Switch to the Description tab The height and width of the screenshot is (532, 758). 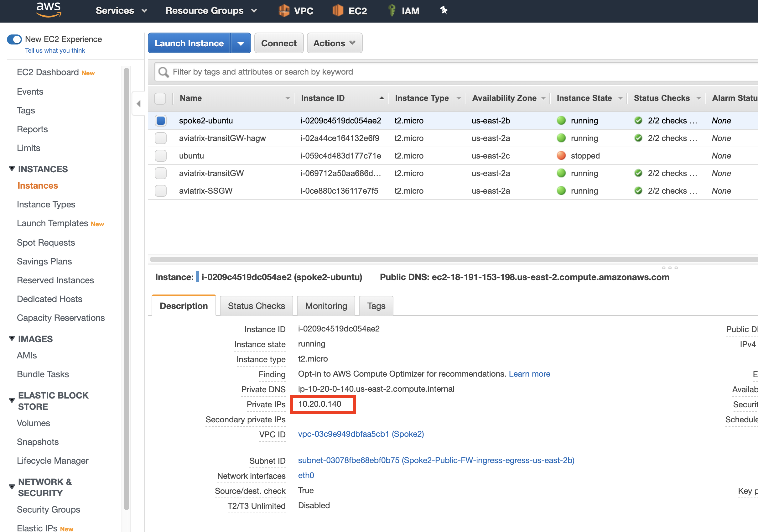point(184,306)
